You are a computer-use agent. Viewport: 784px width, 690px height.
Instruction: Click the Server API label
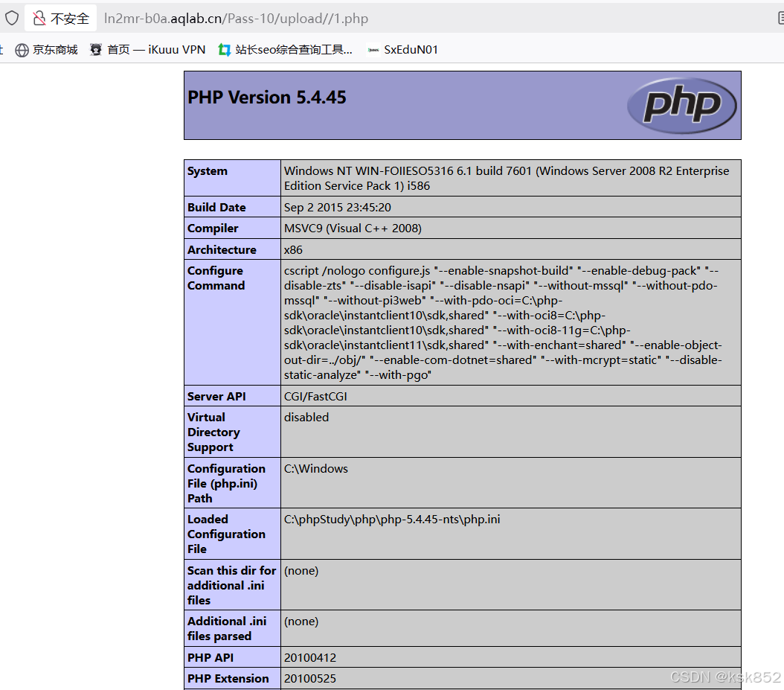(216, 396)
